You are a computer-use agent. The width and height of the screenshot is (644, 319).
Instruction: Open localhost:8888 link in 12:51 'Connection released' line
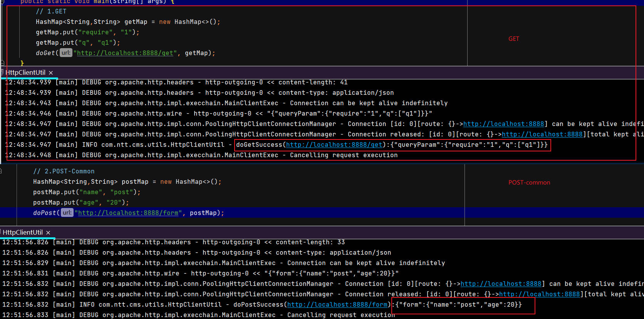[x=540, y=294]
